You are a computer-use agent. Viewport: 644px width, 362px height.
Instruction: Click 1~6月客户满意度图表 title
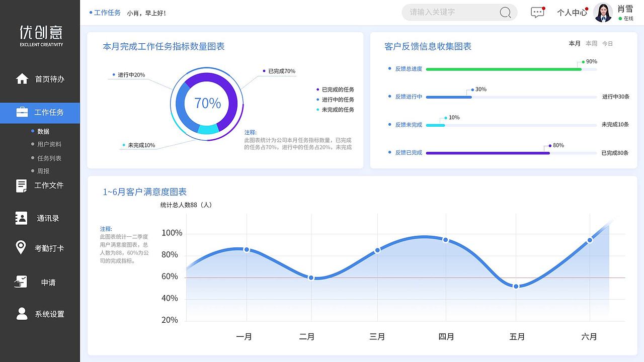tap(145, 192)
